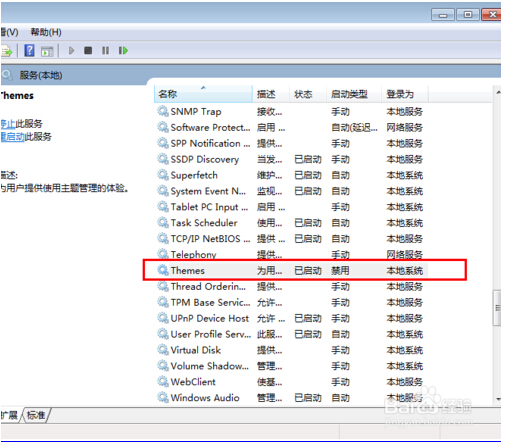Click the scrollbar down arrow

pos(498,399)
